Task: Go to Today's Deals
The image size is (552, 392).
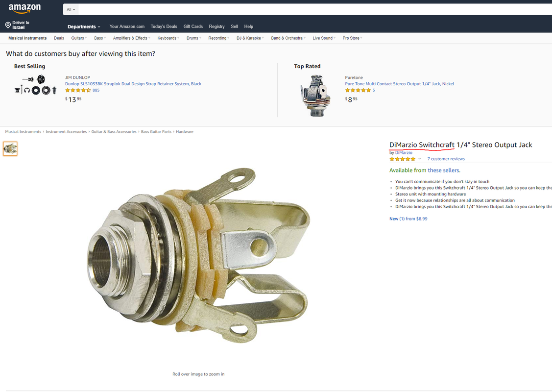Action: [164, 26]
